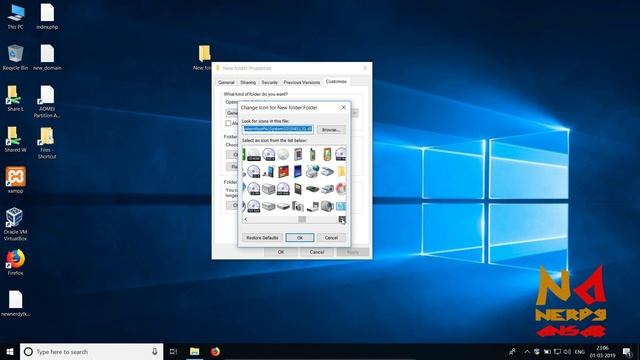Cancel the Change Icon dialog

pos(331,238)
